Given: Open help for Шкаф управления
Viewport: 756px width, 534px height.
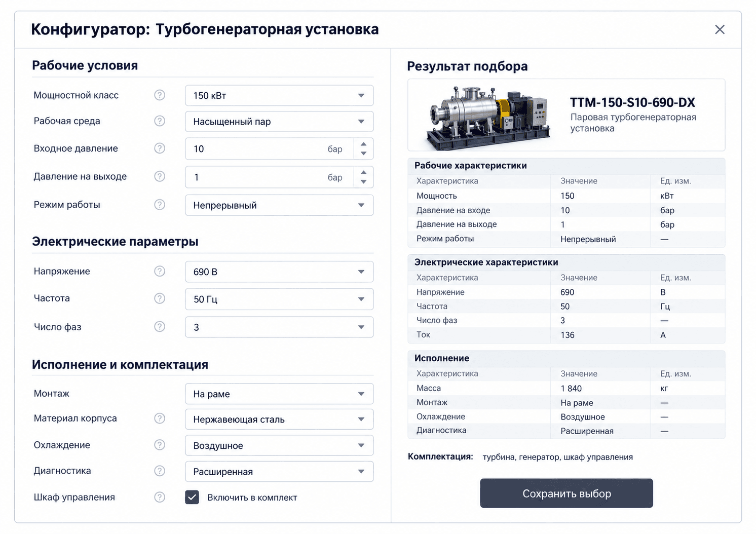Looking at the screenshot, I should 160,497.
